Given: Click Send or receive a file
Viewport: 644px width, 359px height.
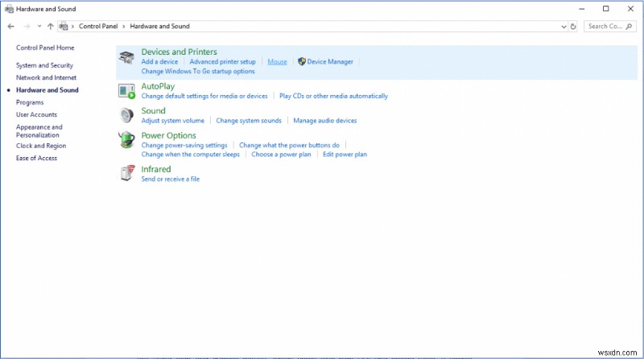Looking at the screenshot, I should point(170,179).
